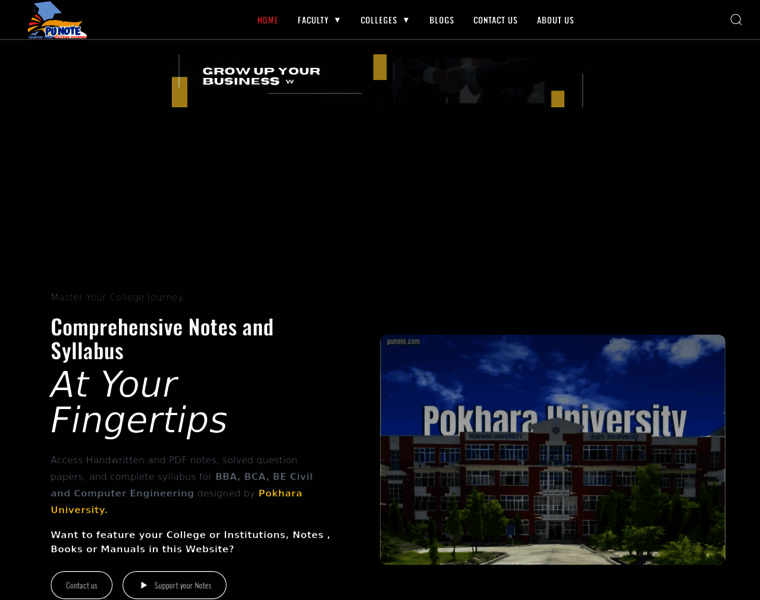Screen dimensions: 760x600
Task: Open the Colleges menu
Action: click(x=379, y=20)
